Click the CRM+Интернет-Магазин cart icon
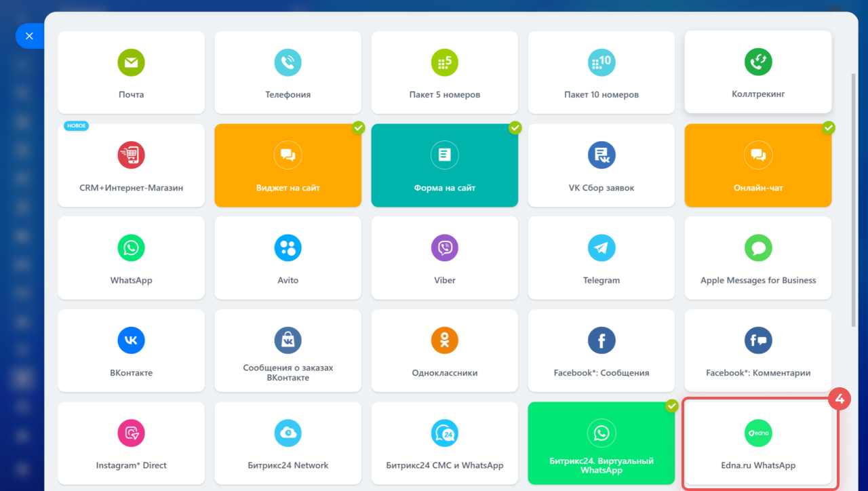This screenshot has width=868, height=491. pos(131,155)
